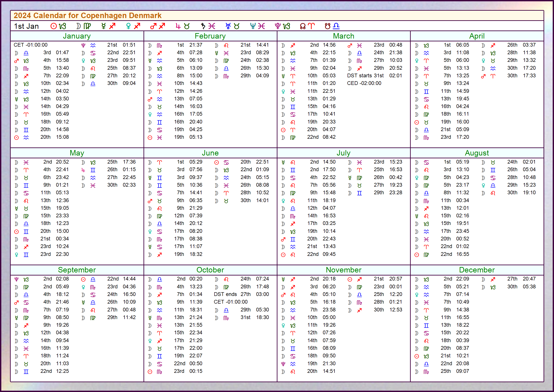Click the Uranus glyph in the 1st Jan header row
Screen dimensions: 554x392
[x=228, y=26]
